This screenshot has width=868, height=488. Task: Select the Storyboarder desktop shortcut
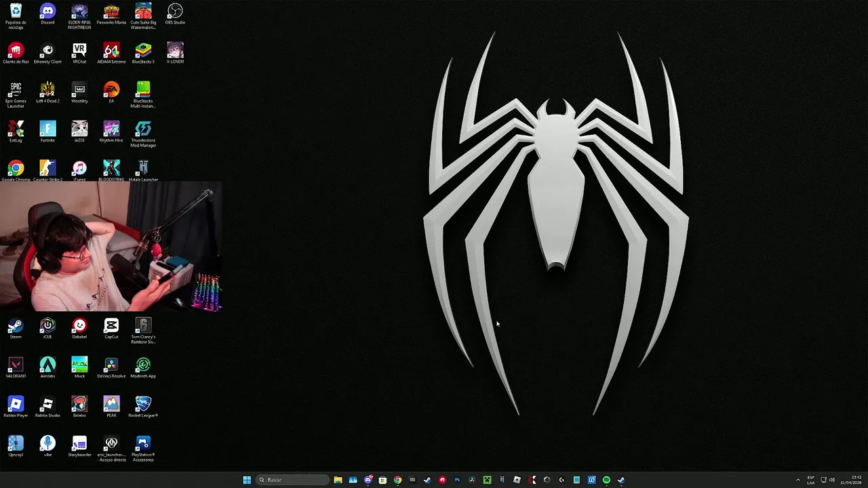coord(79,446)
